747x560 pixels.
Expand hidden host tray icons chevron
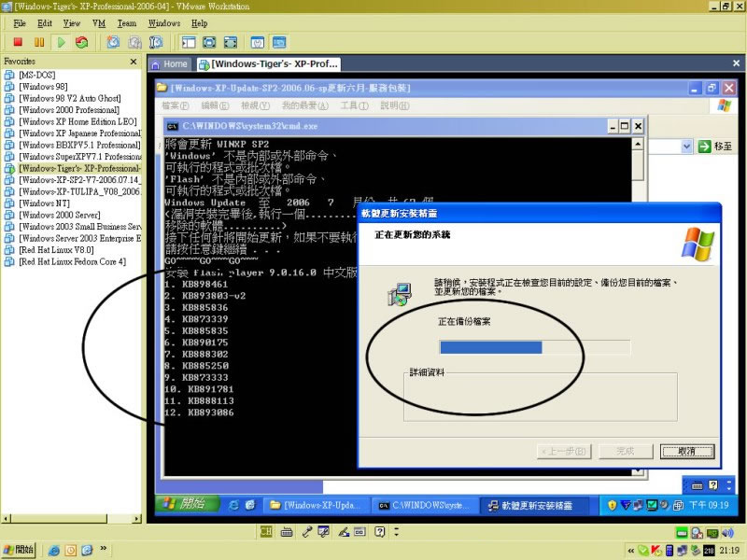(x=630, y=551)
